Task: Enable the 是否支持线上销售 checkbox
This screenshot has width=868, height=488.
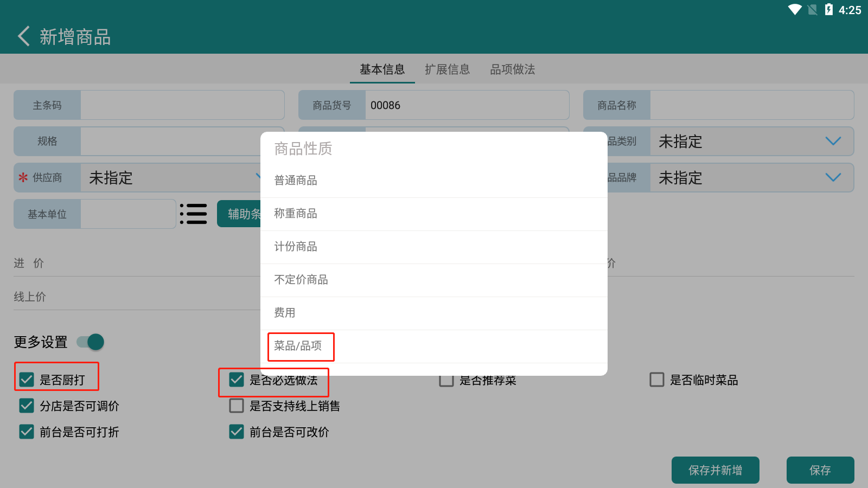Action: 237,406
